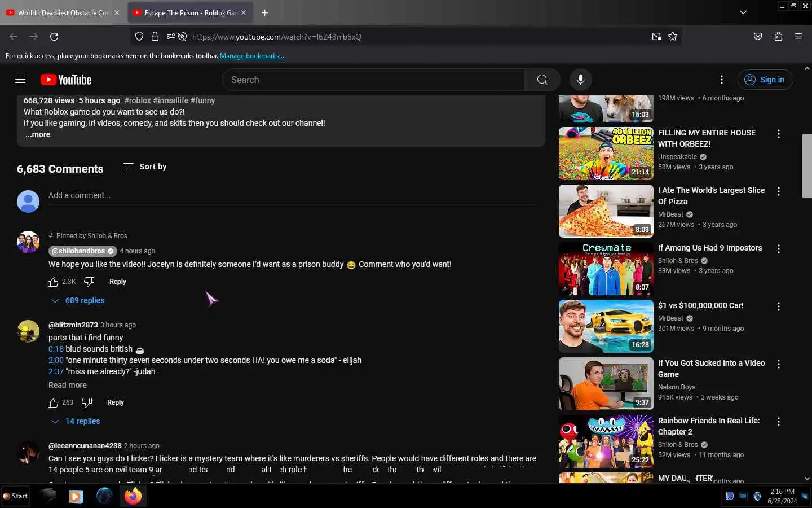
Task: Focus the YouTube search field
Action: (373, 80)
